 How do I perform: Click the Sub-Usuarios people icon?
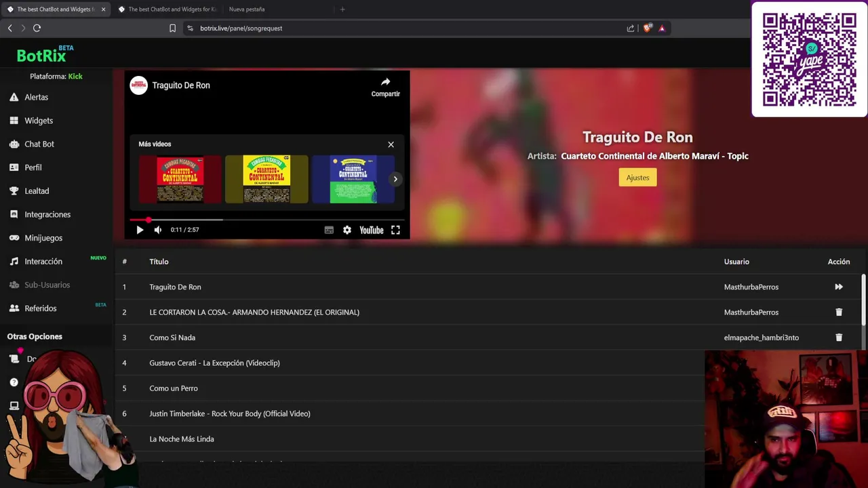coord(14,285)
